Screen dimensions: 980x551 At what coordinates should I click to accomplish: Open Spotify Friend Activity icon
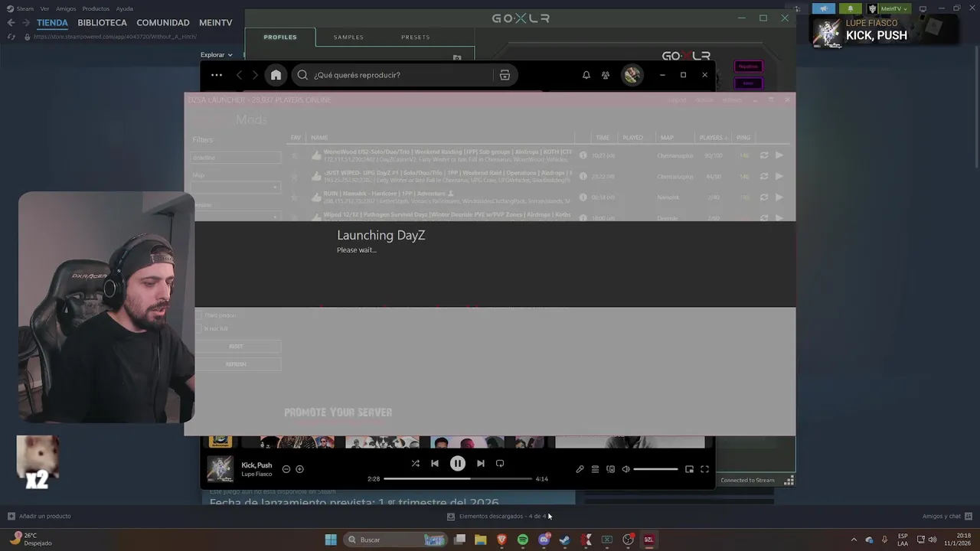coord(606,75)
